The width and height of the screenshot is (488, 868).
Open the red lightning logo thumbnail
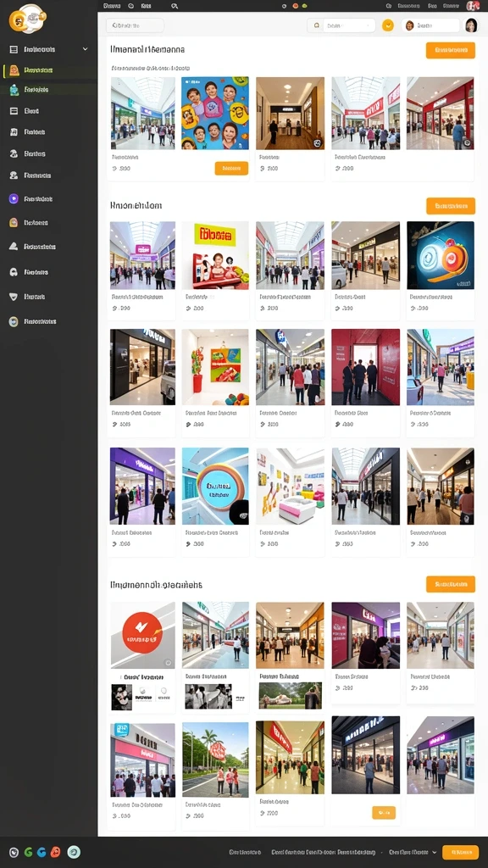[x=142, y=635]
